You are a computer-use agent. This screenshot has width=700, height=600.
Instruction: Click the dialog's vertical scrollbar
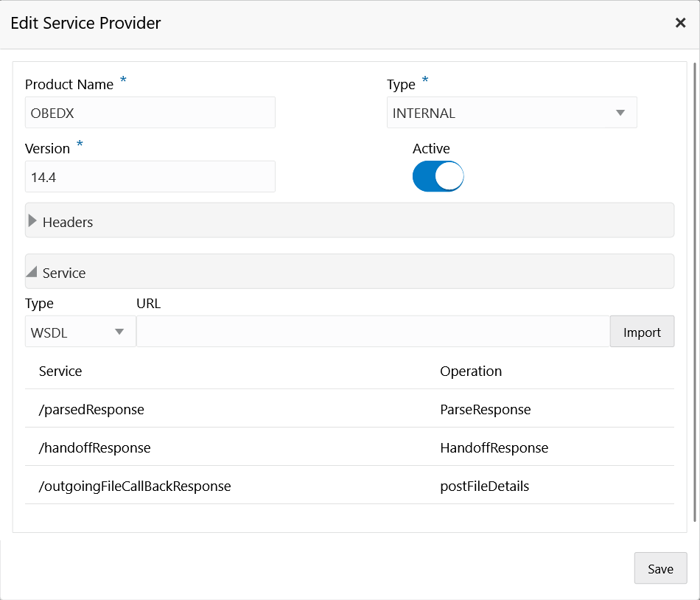695,295
